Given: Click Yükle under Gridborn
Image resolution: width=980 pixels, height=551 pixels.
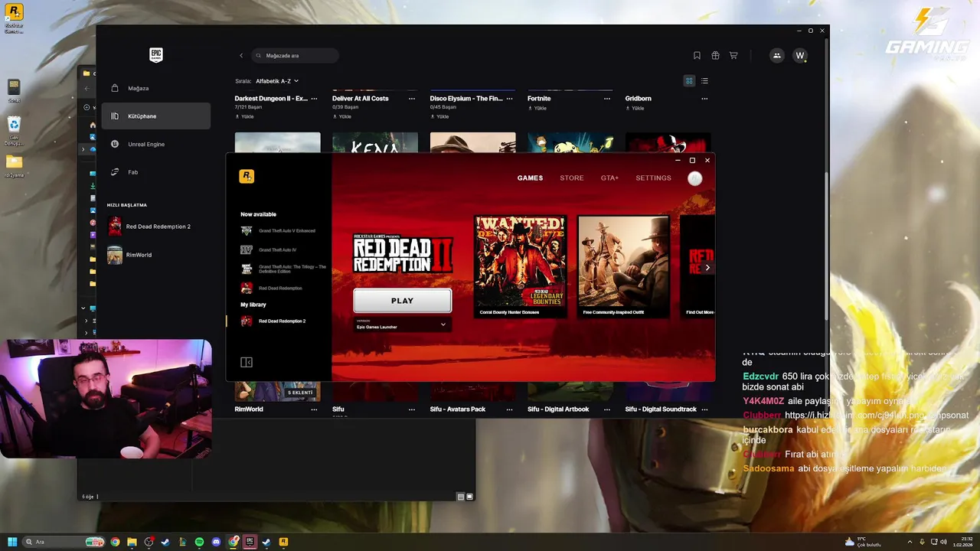Looking at the screenshot, I should [635, 108].
